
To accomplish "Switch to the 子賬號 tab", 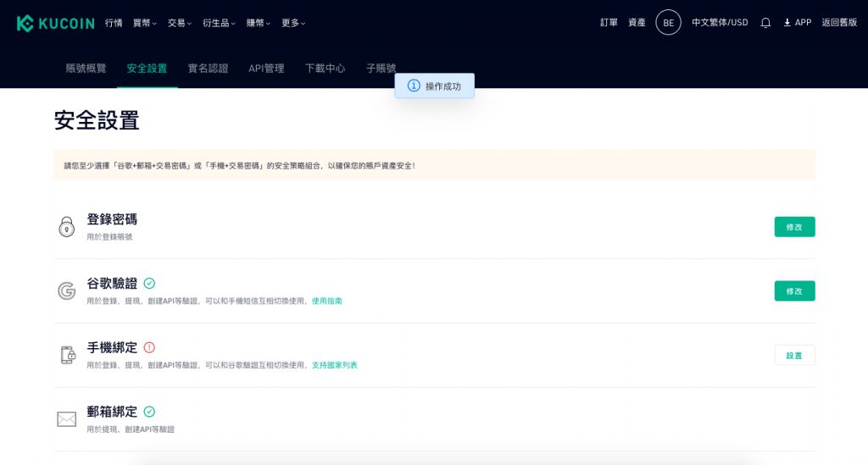I will pyautogui.click(x=381, y=69).
